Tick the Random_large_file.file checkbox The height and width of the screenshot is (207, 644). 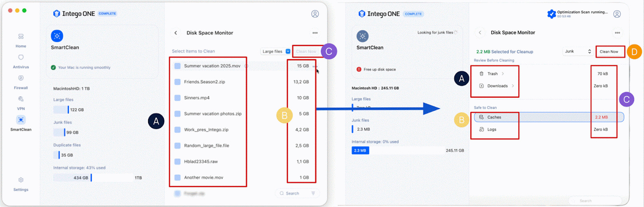coord(178,146)
